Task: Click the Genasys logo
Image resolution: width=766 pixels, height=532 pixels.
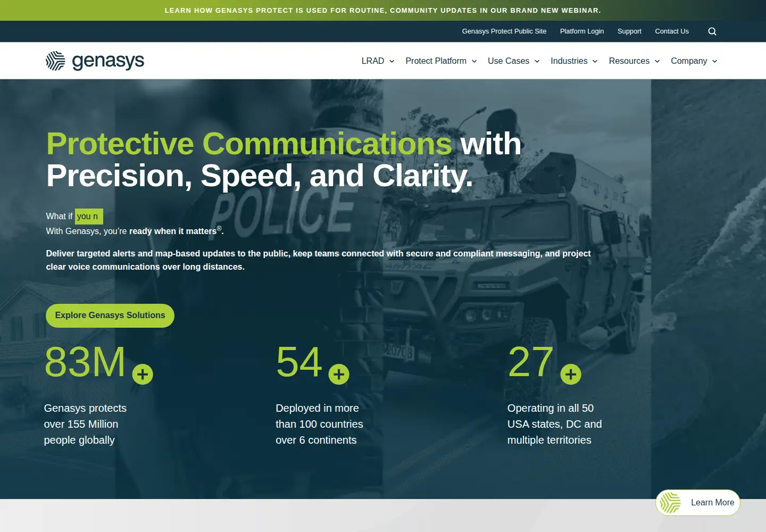Action: [x=95, y=61]
